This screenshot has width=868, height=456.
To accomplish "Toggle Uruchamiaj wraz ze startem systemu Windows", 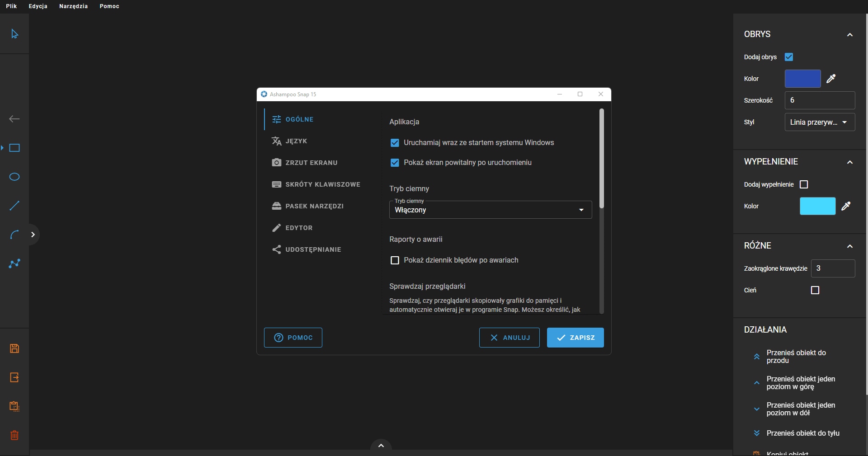I will coord(395,143).
